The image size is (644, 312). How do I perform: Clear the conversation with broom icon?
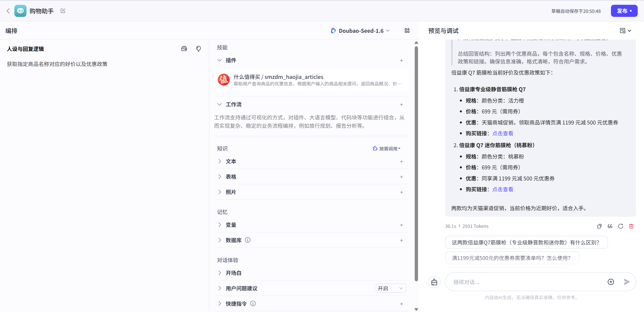[x=434, y=282]
